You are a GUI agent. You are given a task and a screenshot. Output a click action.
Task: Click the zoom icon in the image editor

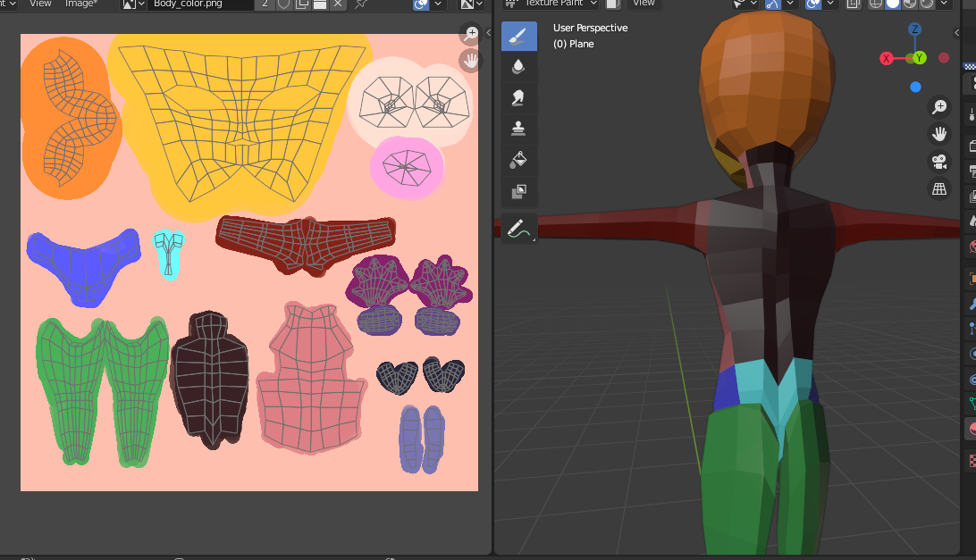(470, 34)
